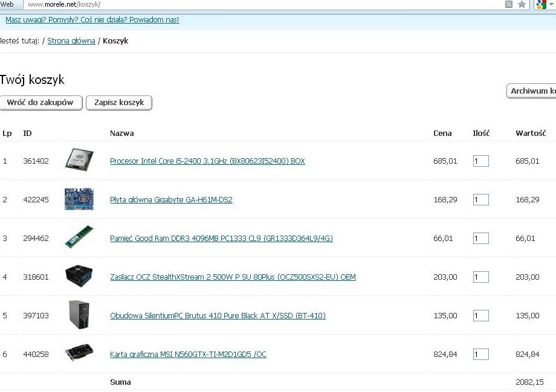Click quantity field for SilentiumPC case

[481, 315]
